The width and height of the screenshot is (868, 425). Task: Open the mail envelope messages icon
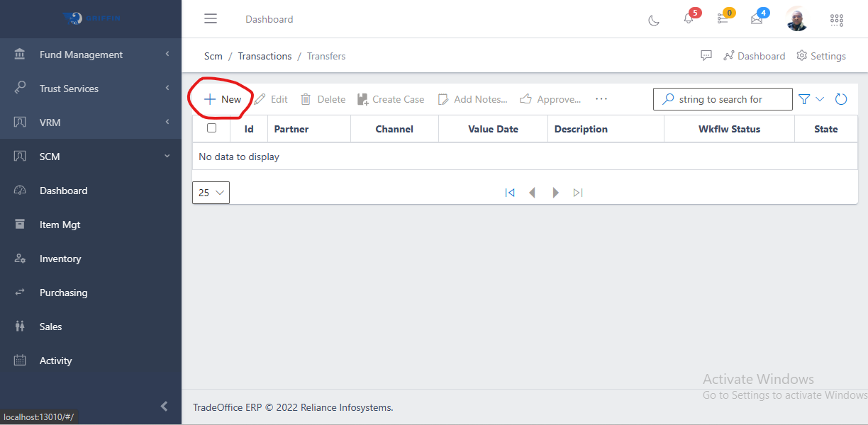point(757,19)
